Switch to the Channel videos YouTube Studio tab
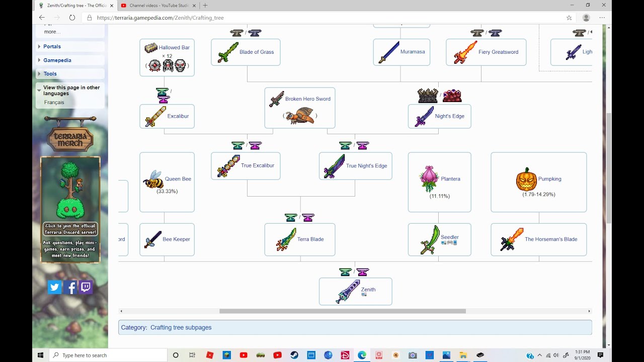The width and height of the screenshot is (644, 362). pyautogui.click(x=158, y=6)
